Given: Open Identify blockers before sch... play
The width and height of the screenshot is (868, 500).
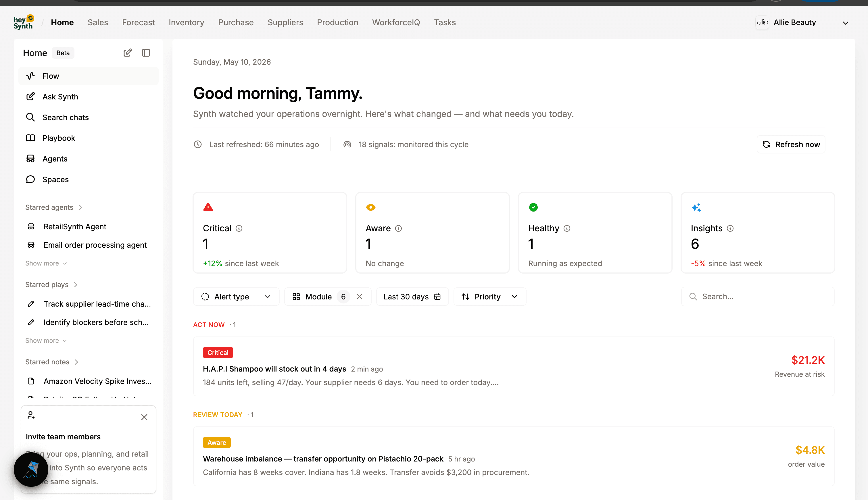Looking at the screenshot, I should click(88, 322).
